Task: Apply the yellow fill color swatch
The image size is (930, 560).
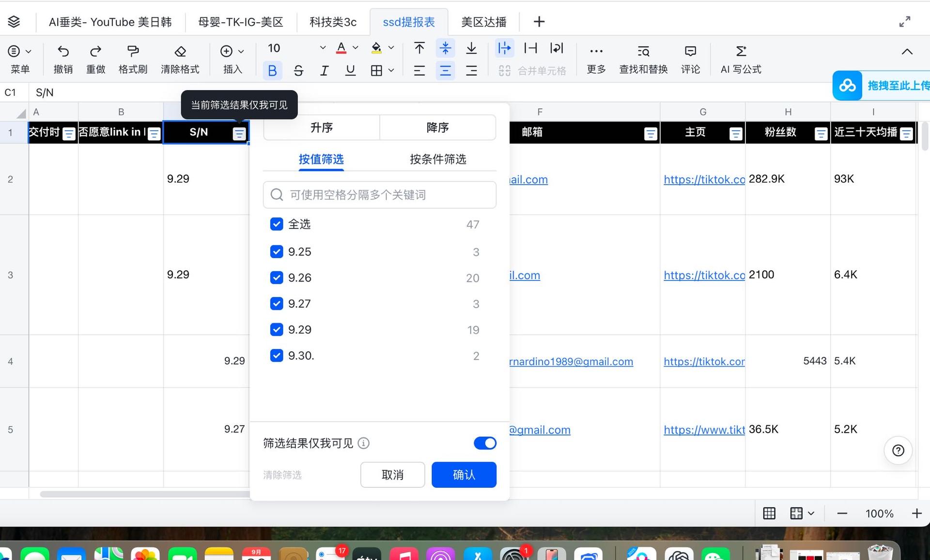Action: click(376, 48)
